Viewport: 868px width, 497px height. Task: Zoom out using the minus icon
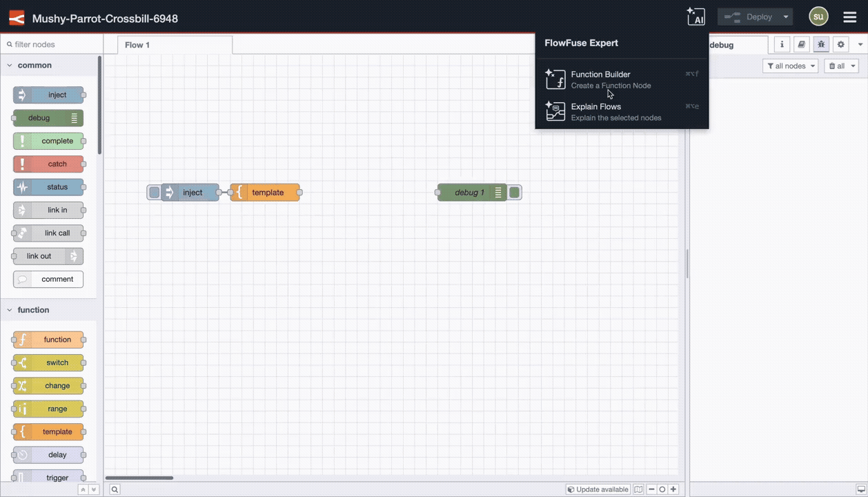[x=651, y=489]
